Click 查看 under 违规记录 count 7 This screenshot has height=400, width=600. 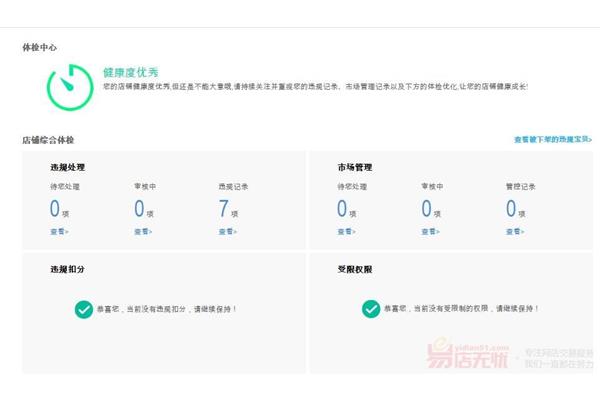click(228, 232)
